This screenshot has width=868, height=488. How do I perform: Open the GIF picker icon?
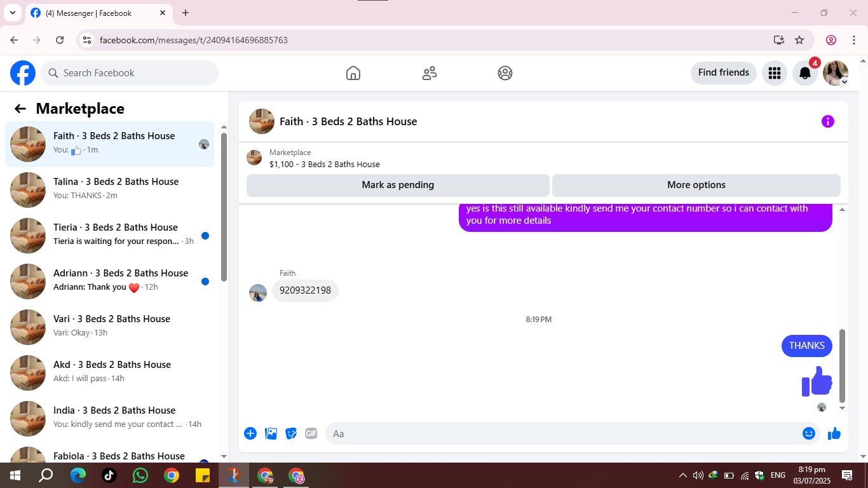311,433
